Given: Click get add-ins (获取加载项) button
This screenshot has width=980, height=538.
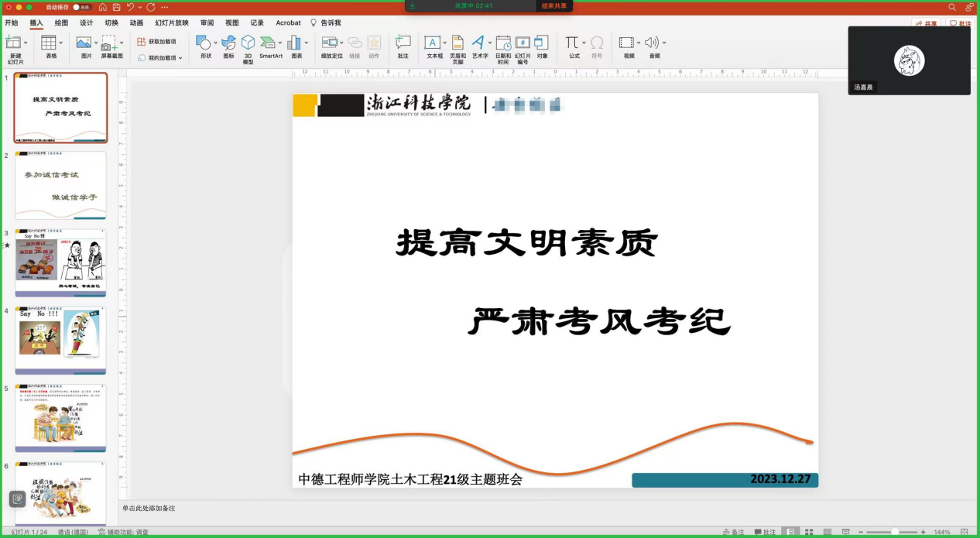Looking at the screenshot, I should click(x=157, y=42).
